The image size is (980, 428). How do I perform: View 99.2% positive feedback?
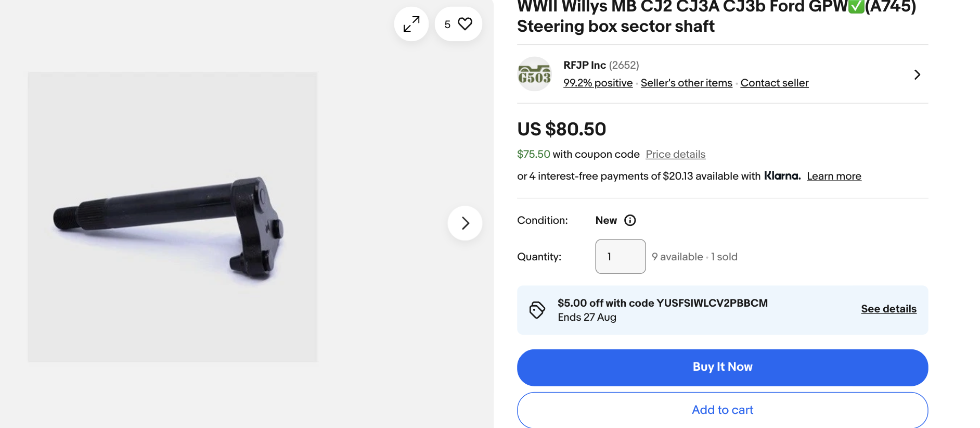(598, 83)
